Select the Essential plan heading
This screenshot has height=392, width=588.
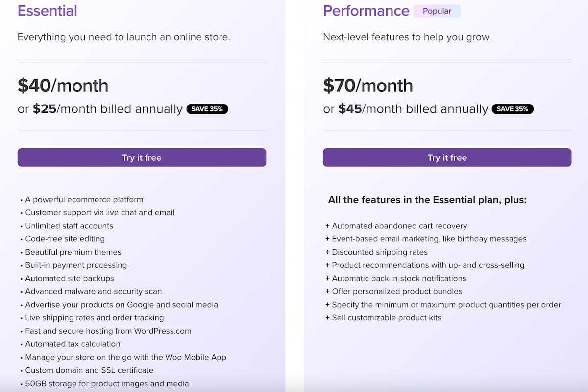(48, 11)
